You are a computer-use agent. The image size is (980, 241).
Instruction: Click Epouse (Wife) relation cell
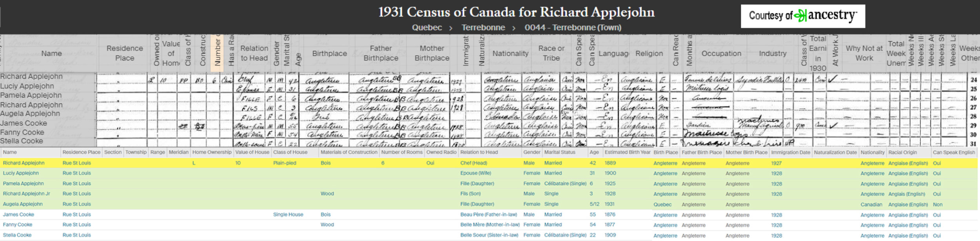[x=475, y=173]
